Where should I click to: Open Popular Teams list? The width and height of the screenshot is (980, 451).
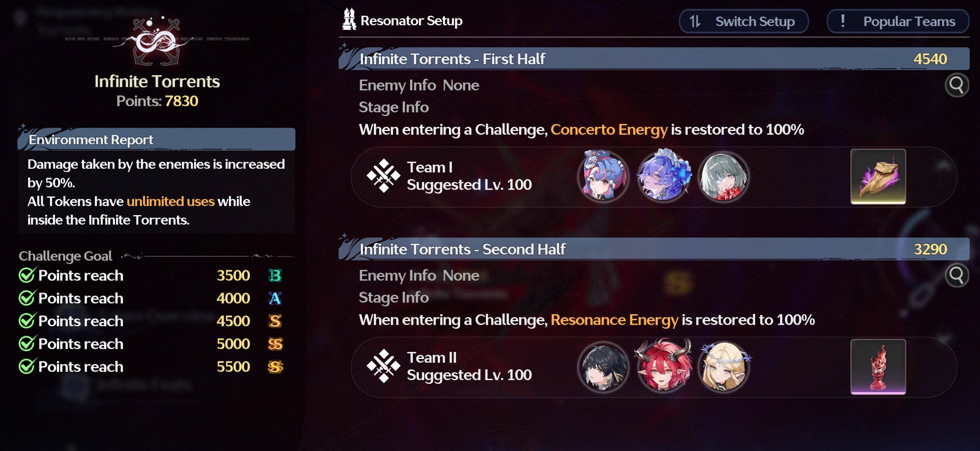point(898,21)
